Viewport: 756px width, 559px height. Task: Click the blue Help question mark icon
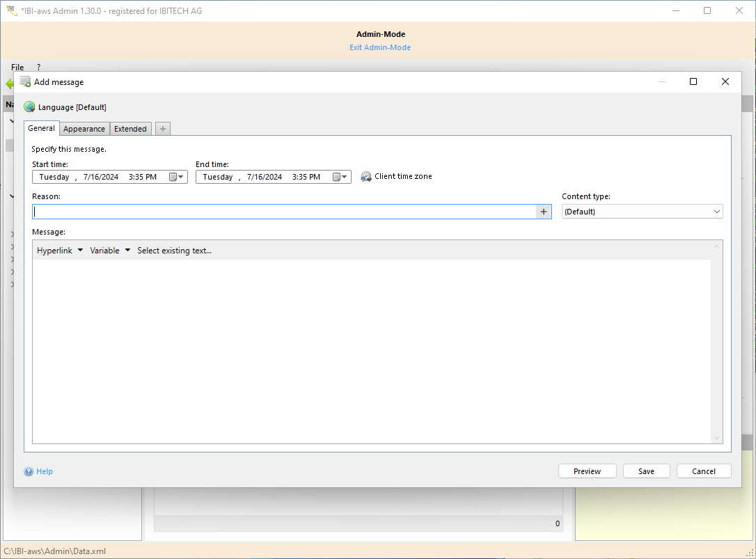pyautogui.click(x=29, y=471)
